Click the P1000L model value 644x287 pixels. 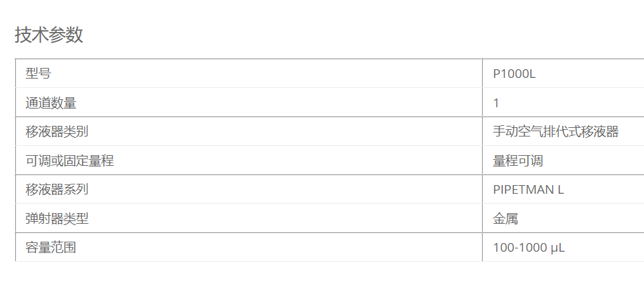pyautogui.click(x=514, y=74)
